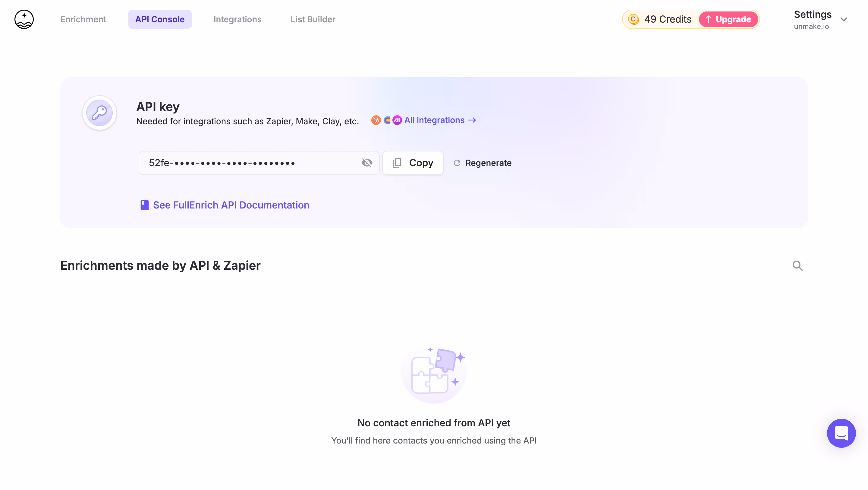
Task: Expand the Settings dropdown chevron
Action: [844, 20]
